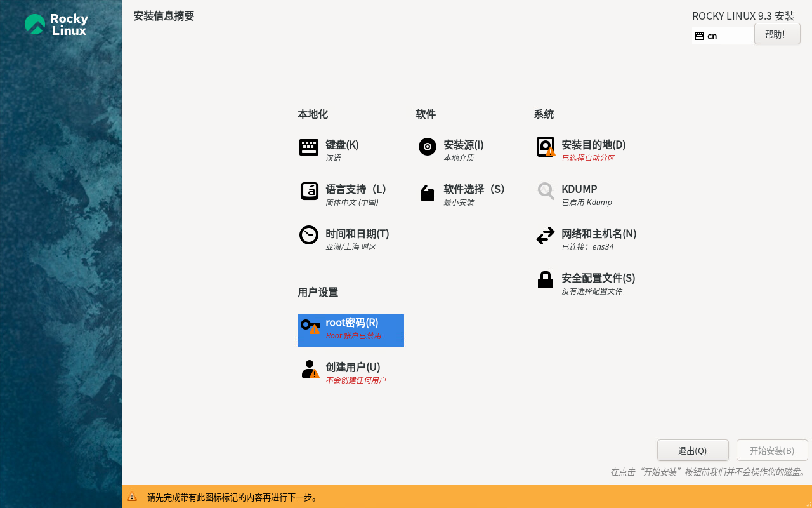Screen dimensions: 812x508
Task: Open 键盘(K) settings
Action: point(342,145)
